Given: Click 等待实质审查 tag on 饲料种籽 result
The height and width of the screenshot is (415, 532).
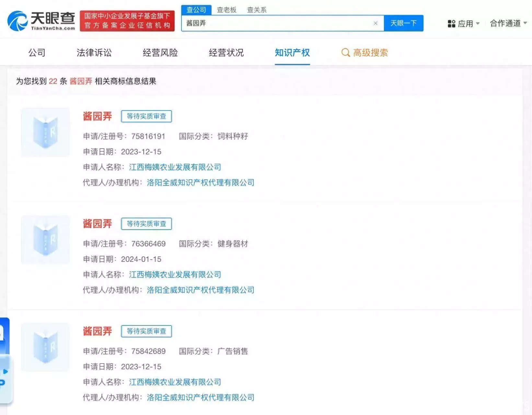Looking at the screenshot, I should pos(146,116).
